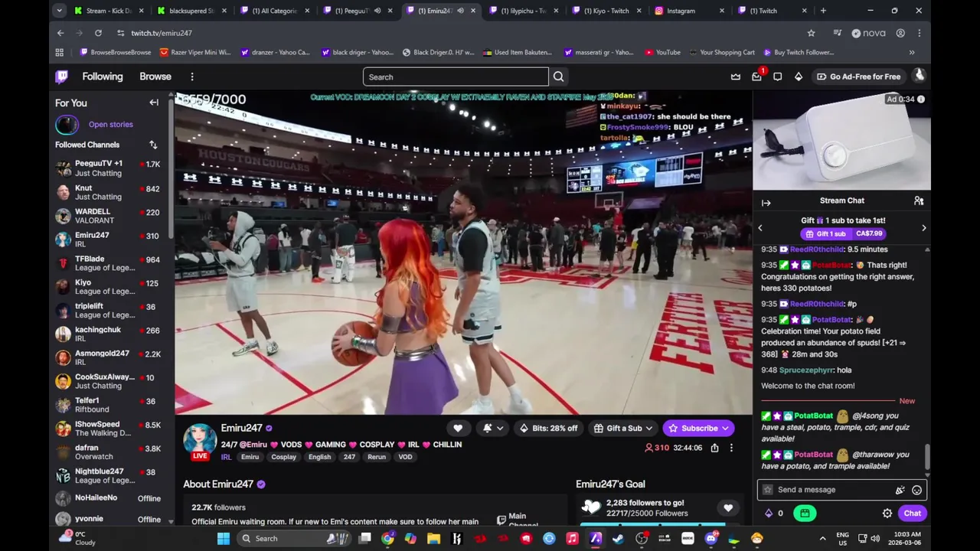The image size is (980, 551).
Task: Expand Windows system tray hidden icons
Action: [822, 538]
